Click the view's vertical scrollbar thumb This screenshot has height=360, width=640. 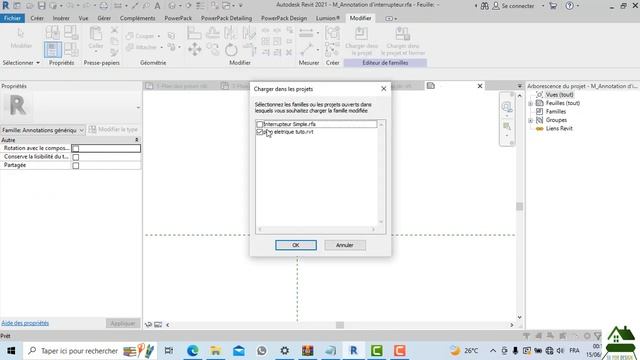pos(520,206)
